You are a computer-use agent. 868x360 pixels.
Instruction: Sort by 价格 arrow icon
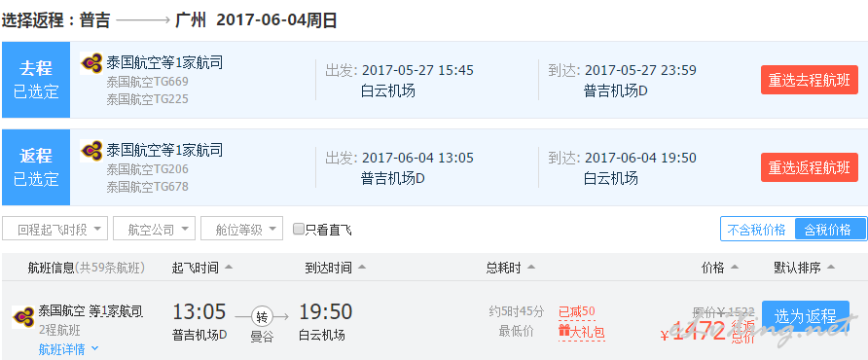click(735, 268)
